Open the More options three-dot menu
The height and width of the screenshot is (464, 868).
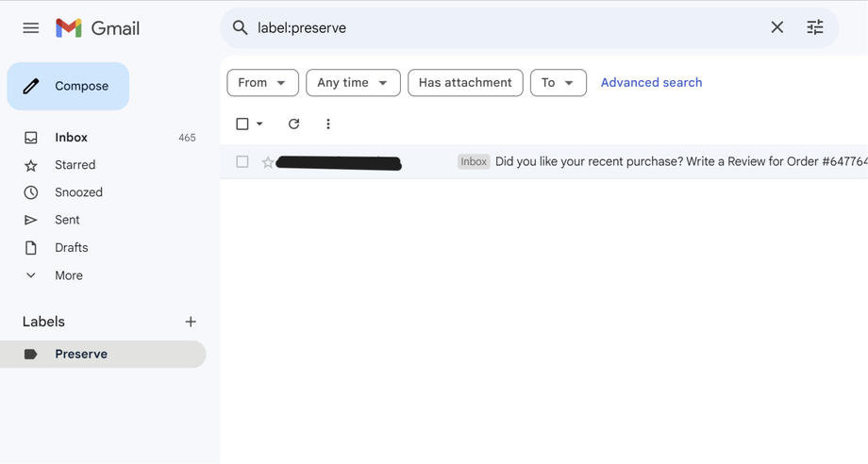(x=328, y=124)
